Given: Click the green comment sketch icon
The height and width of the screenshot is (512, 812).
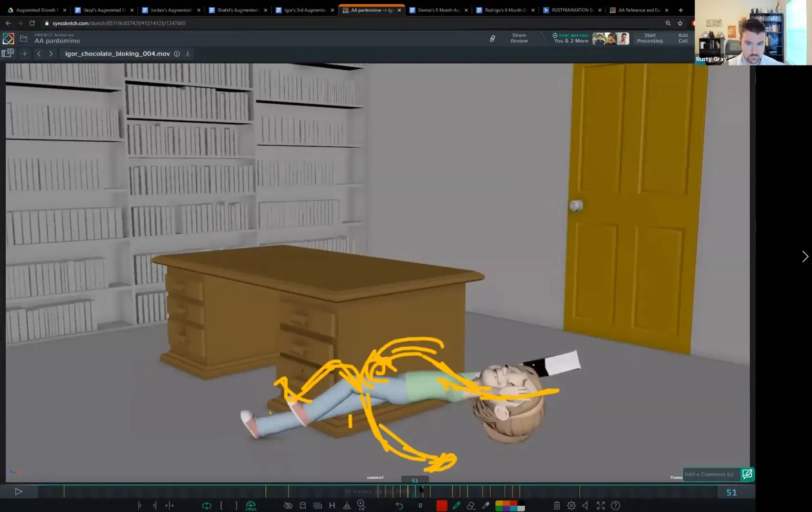Looking at the screenshot, I should click(x=748, y=474).
